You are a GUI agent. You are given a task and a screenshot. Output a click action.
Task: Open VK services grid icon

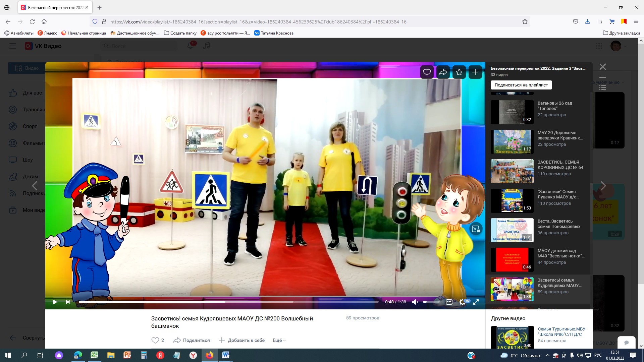click(x=599, y=46)
